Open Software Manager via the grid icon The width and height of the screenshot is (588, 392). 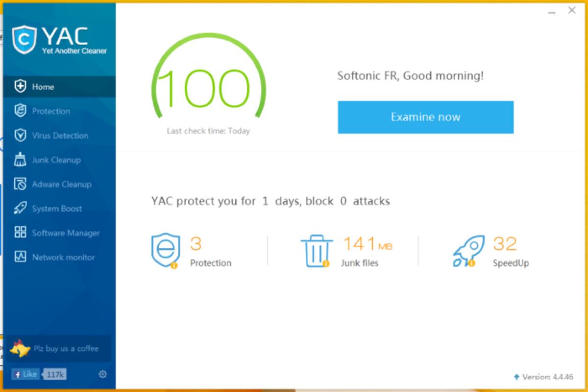pos(20,233)
